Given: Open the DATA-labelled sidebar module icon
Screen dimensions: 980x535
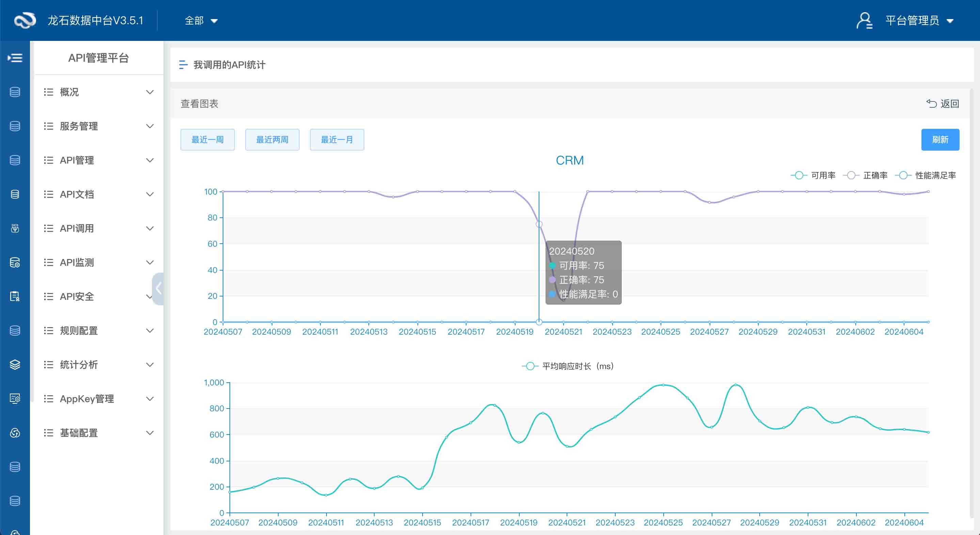Looking at the screenshot, I should point(15,228).
